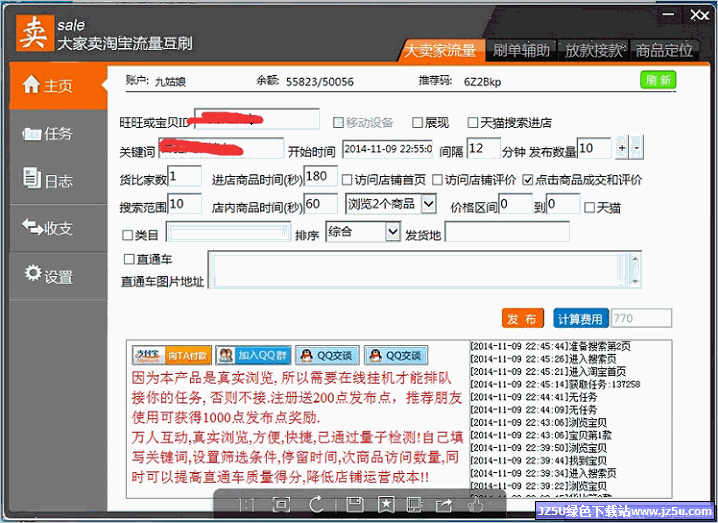Viewport: 718px width, 523px height.
Task: Click the 旺旺或宝贝ID input field
Action: pos(256,120)
